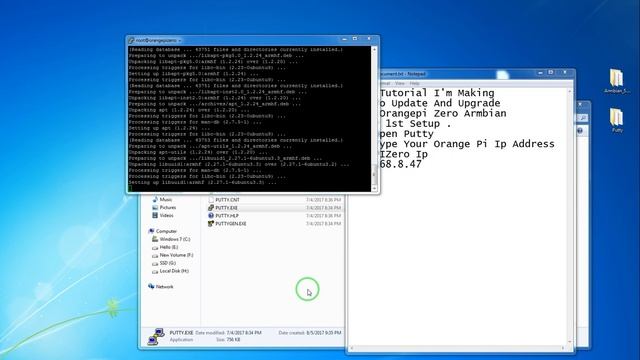Select the PUTTY.EXE file icon
640x360 pixels.
[211, 208]
